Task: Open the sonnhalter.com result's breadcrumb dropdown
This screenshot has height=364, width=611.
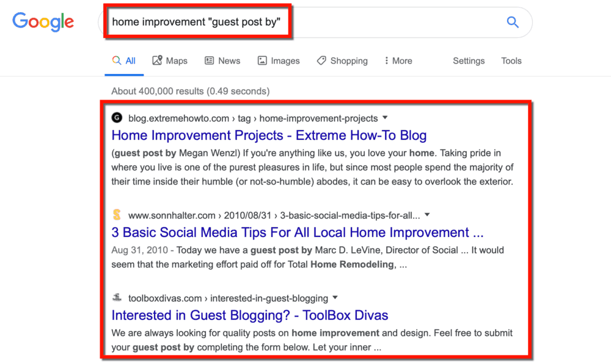Action: click(426, 215)
